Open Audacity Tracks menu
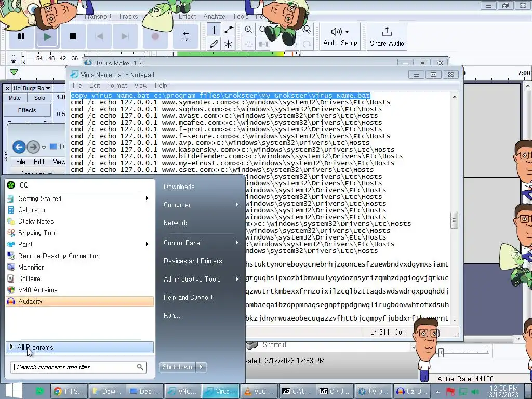 pyautogui.click(x=128, y=16)
